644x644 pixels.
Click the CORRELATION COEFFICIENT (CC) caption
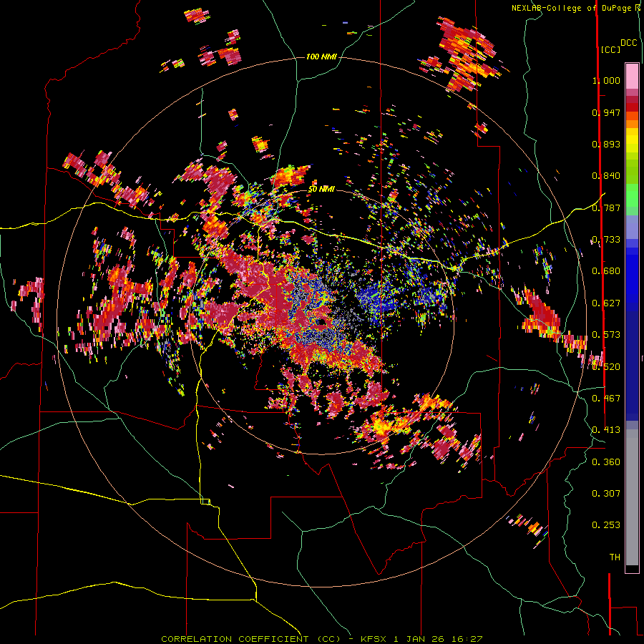pos(251,639)
